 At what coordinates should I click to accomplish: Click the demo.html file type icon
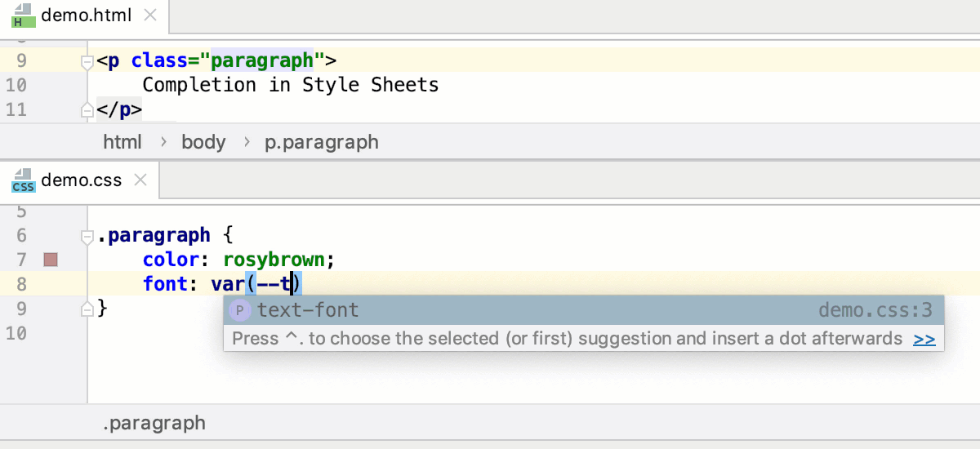[x=23, y=15]
